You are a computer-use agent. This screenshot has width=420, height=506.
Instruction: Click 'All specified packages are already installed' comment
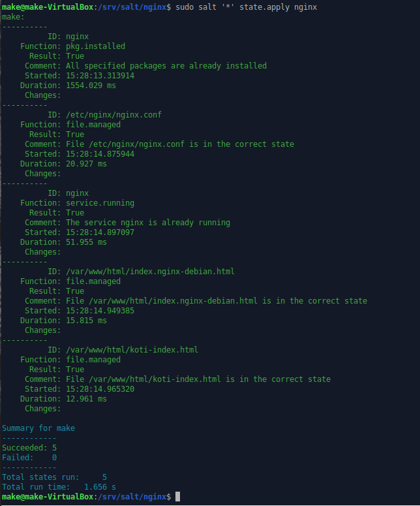tap(166, 66)
